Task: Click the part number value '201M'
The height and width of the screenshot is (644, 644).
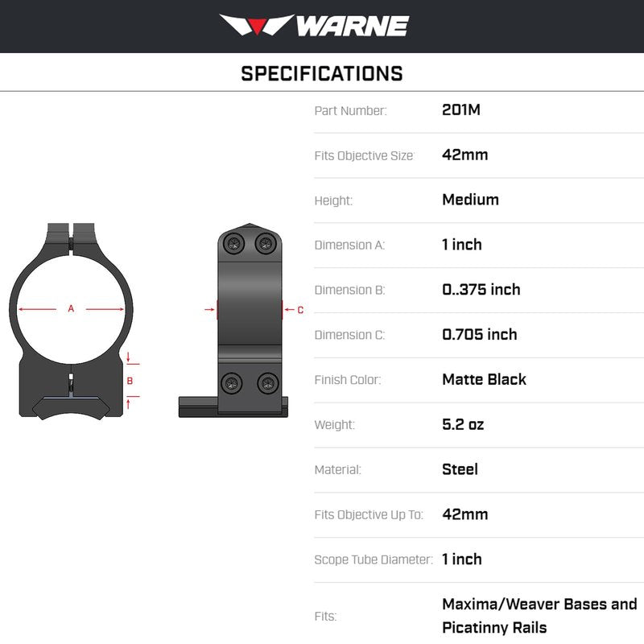Action: click(460, 109)
